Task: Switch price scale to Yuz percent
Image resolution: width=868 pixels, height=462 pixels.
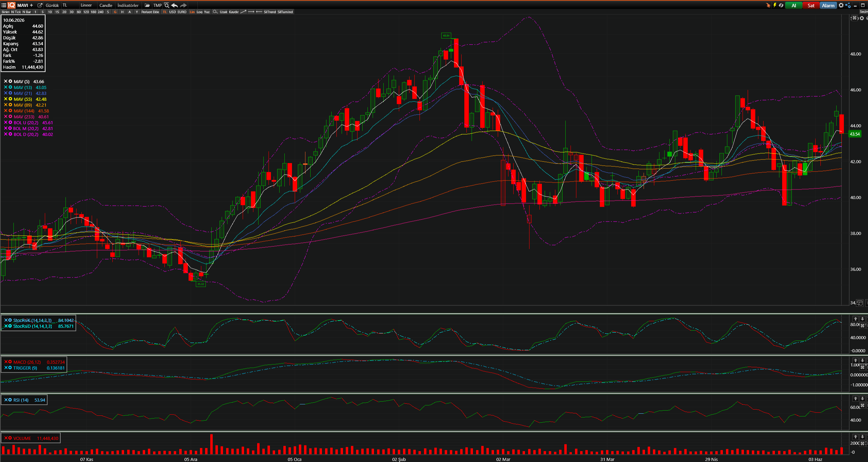Action: coord(207,12)
